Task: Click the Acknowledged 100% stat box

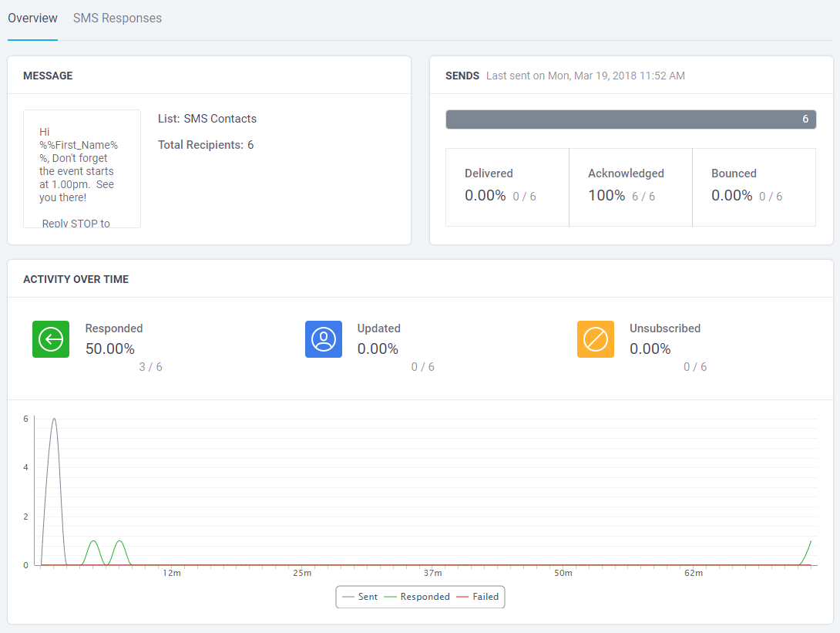Action: tap(630, 187)
